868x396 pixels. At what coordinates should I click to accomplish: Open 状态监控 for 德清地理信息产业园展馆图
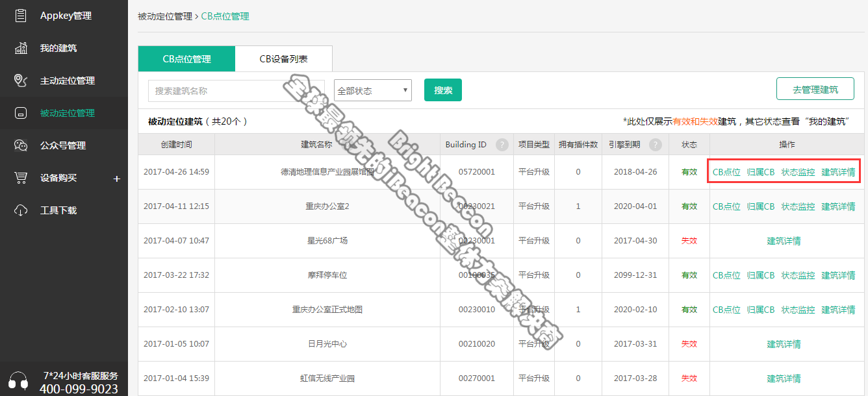[x=798, y=172]
